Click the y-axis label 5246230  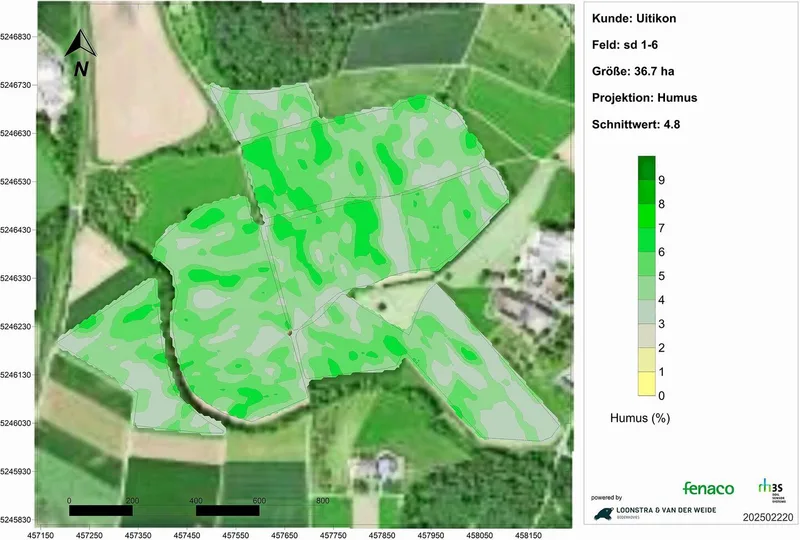15,327
